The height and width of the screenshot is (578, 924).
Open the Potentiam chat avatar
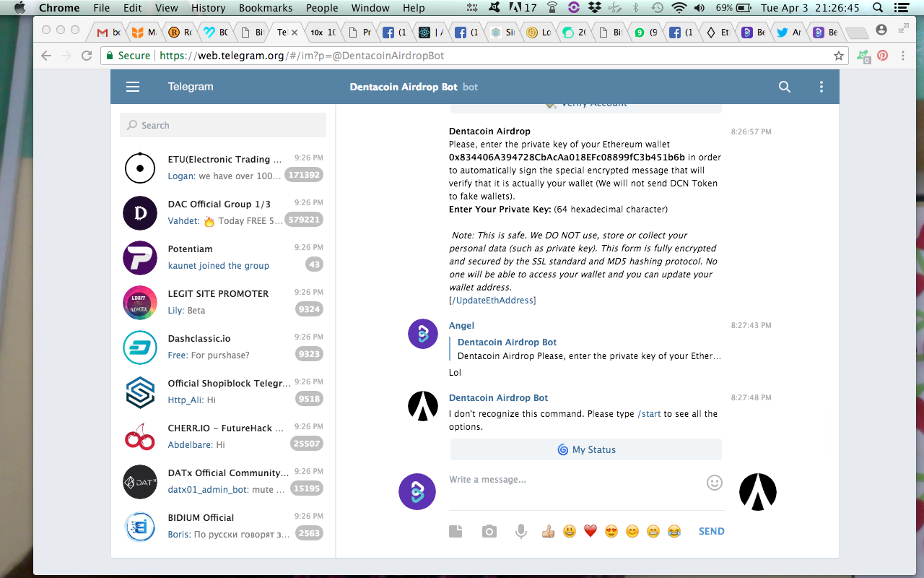(x=140, y=258)
